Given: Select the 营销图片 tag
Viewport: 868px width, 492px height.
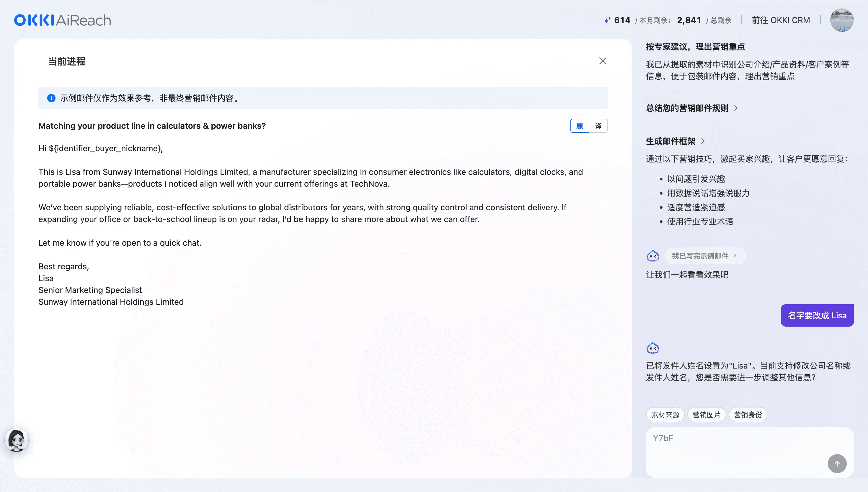Looking at the screenshot, I should pos(706,415).
